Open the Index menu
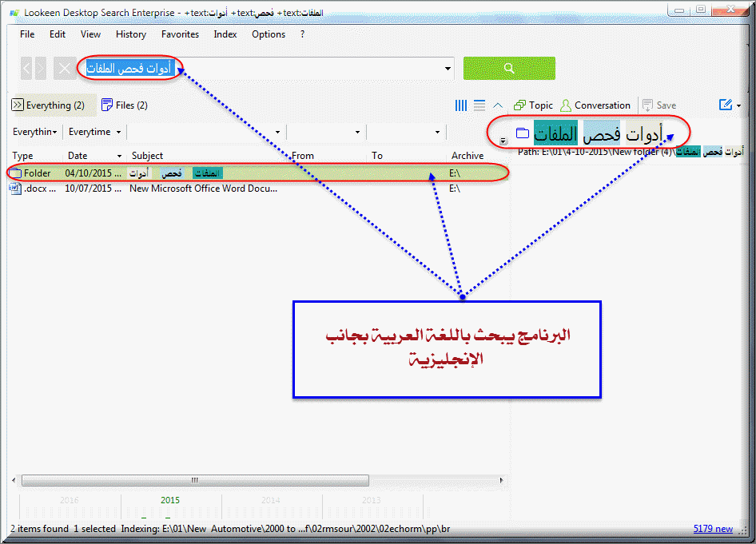This screenshot has width=756, height=544. [225, 34]
